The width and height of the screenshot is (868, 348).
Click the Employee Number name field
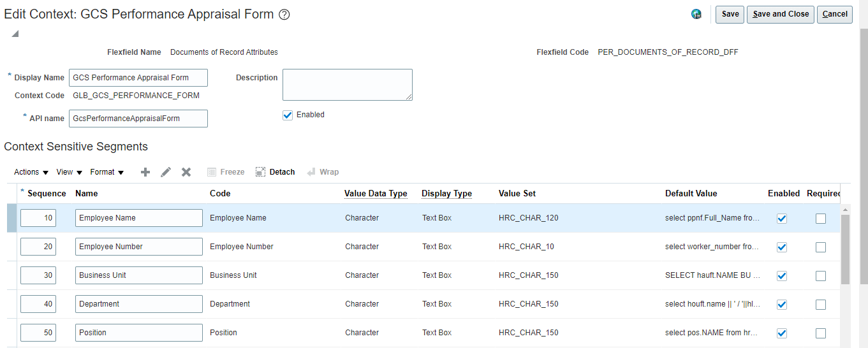(x=139, y=247)
